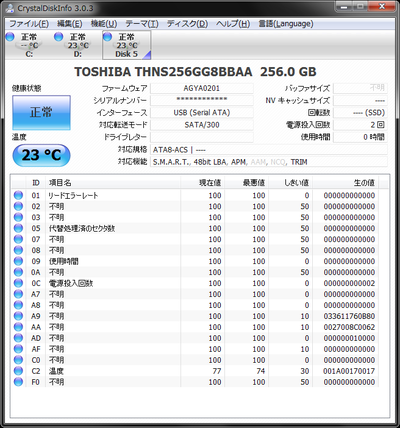Open the テーマ(T) menu
Screen dimensions: 400x428
coord(142,24)
